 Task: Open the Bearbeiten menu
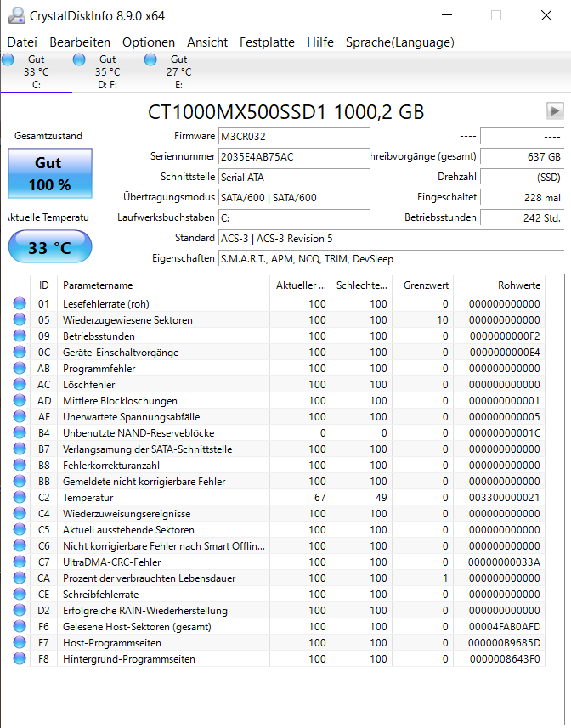[80, 42]
